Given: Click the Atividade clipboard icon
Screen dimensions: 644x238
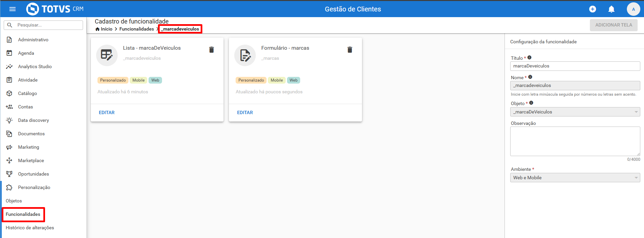Looking at the screenshot, I should (9, 80).
